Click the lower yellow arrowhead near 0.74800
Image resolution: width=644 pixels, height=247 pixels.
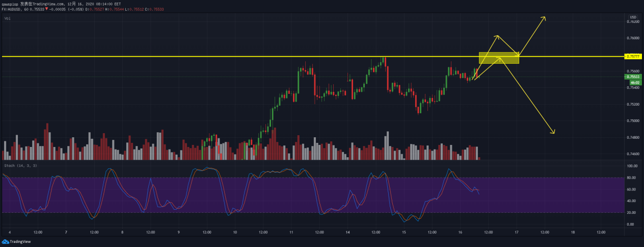553,132
